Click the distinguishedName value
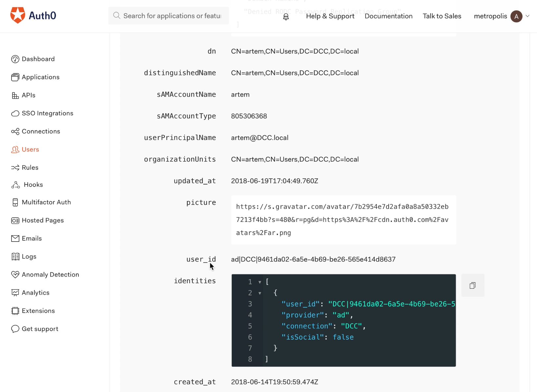 [295, 73]
